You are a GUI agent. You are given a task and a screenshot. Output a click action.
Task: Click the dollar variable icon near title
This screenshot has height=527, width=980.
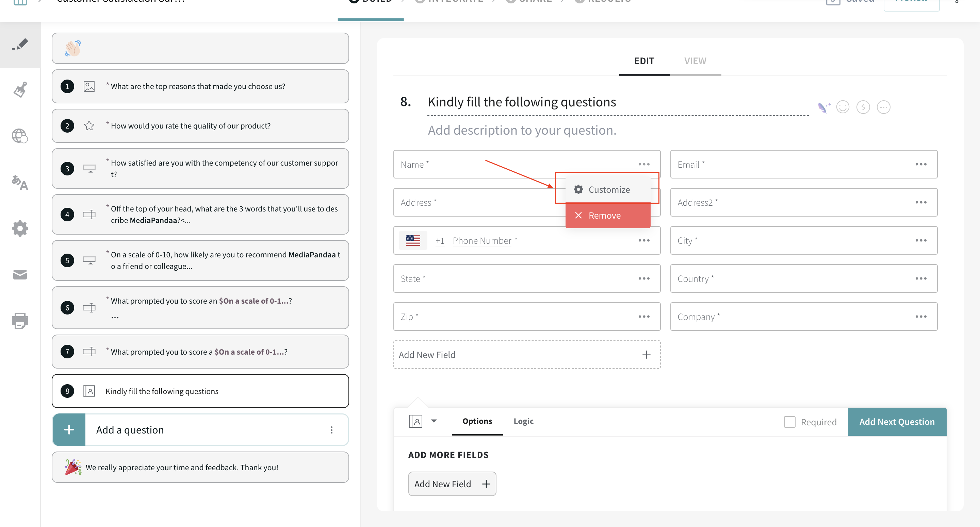click(863, 107)
